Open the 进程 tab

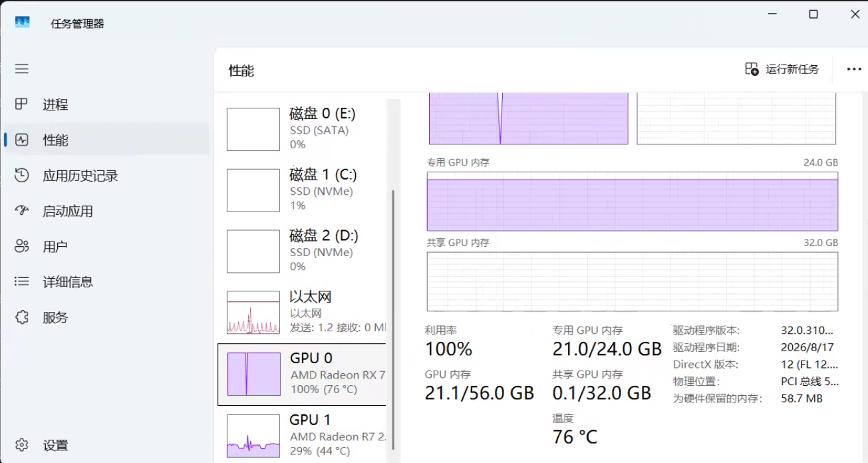106,104
